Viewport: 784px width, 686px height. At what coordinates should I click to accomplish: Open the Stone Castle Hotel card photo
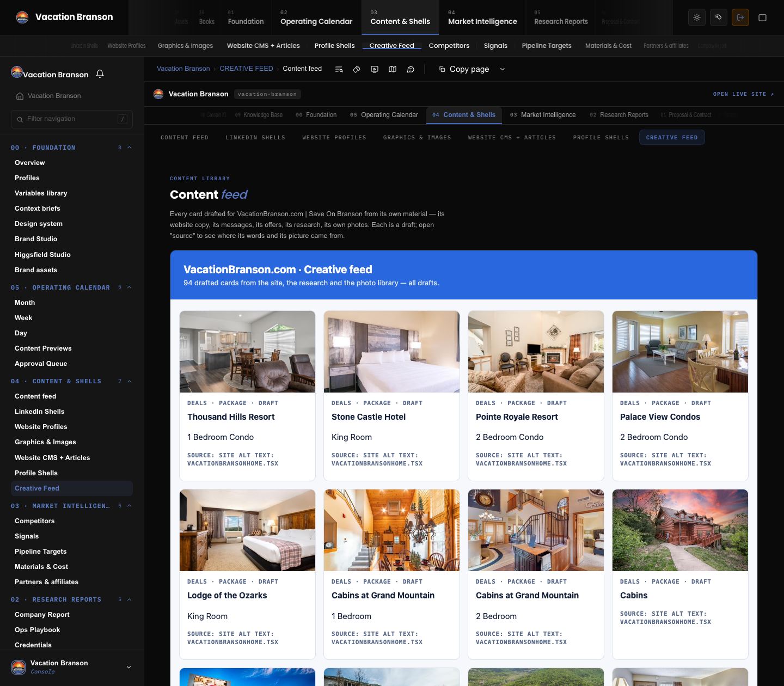coord(391,352)
